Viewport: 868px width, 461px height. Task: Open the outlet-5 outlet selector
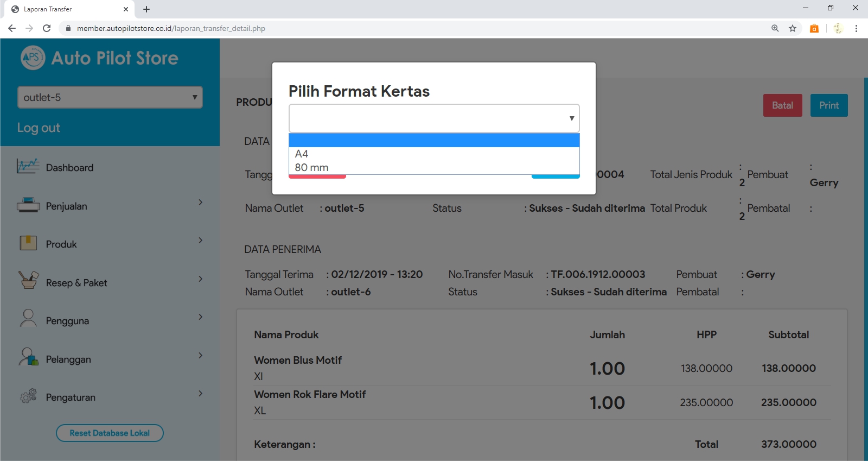[x=110, y=98]
